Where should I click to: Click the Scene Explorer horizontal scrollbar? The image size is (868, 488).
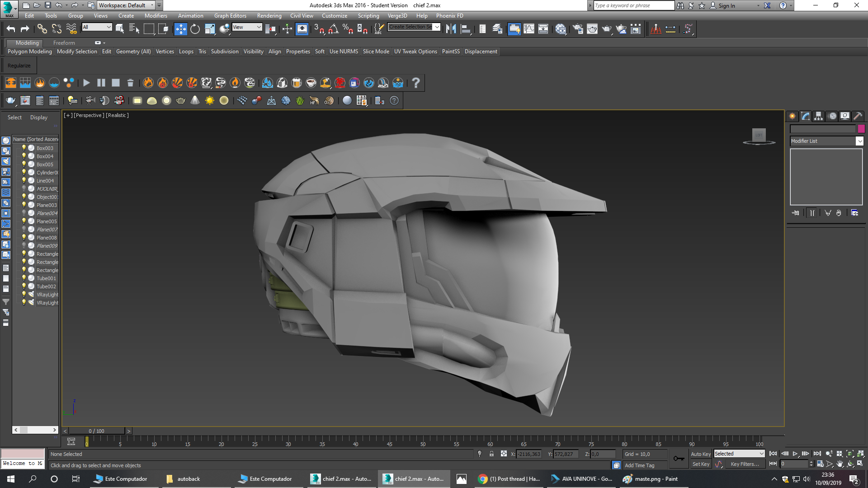[35, 430]
